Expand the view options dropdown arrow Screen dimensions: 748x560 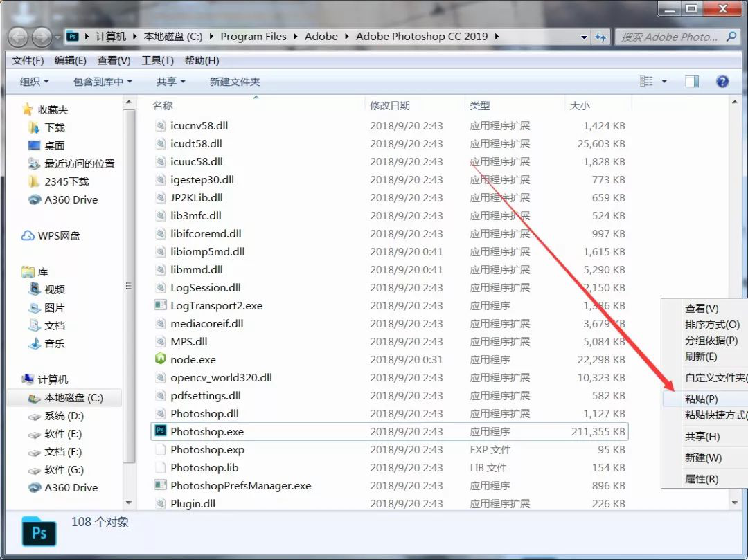[x=664, y=82]
